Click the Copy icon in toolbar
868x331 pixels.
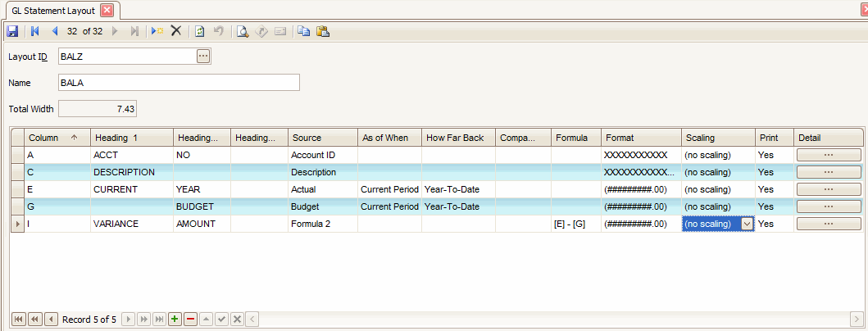click(304, 31)
